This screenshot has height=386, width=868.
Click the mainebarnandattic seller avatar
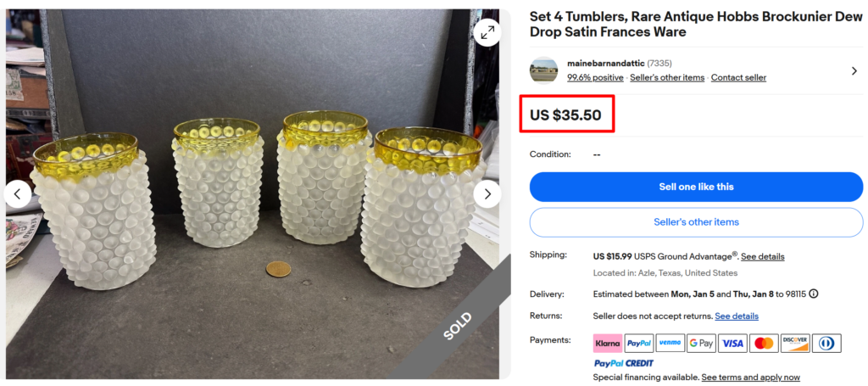coord(543,70)
